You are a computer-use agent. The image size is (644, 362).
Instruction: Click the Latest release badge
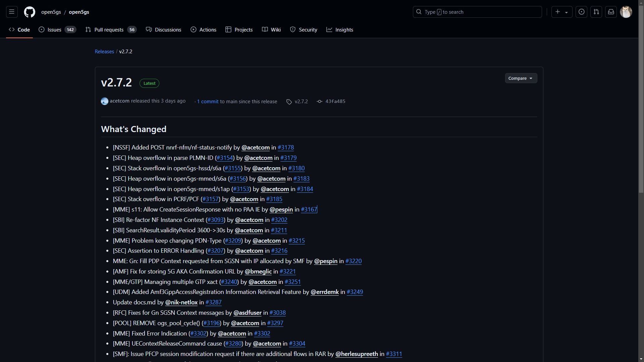click(x=149, y=83)
